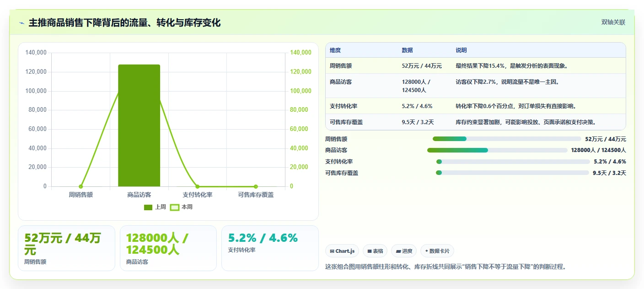Click the 双轴关联 label in header
The height and width of the screenshot is (289, 644).
tap(613, 22)
